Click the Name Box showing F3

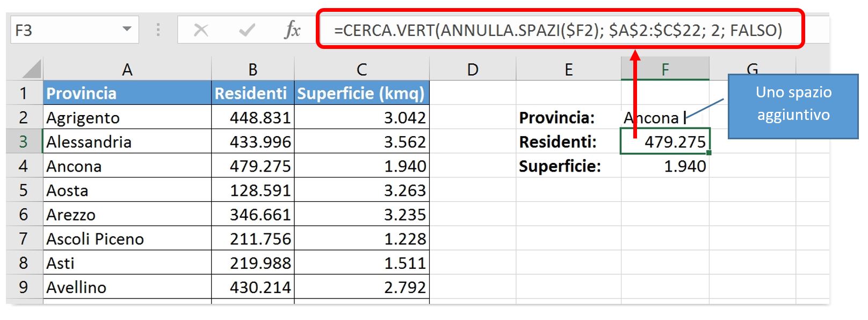point(75,30)
